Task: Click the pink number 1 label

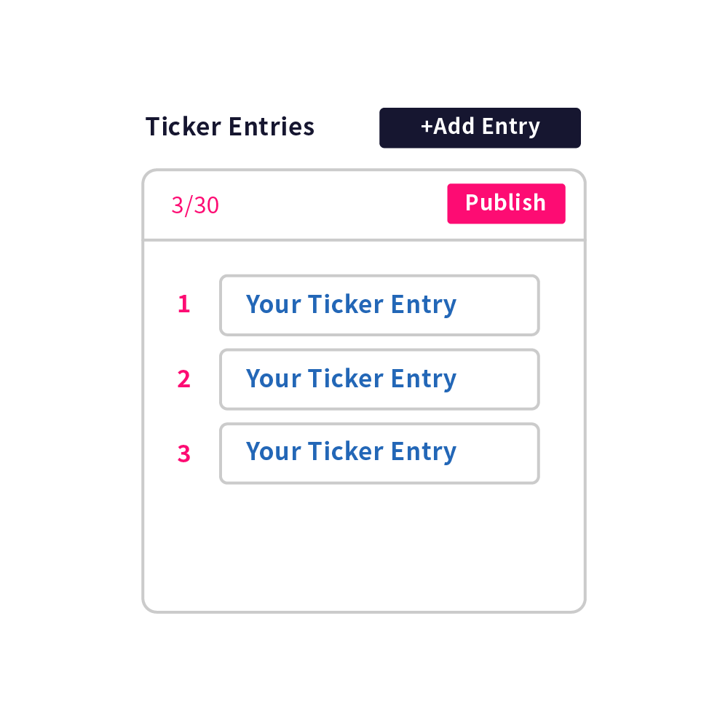Action: click(183, 304)
